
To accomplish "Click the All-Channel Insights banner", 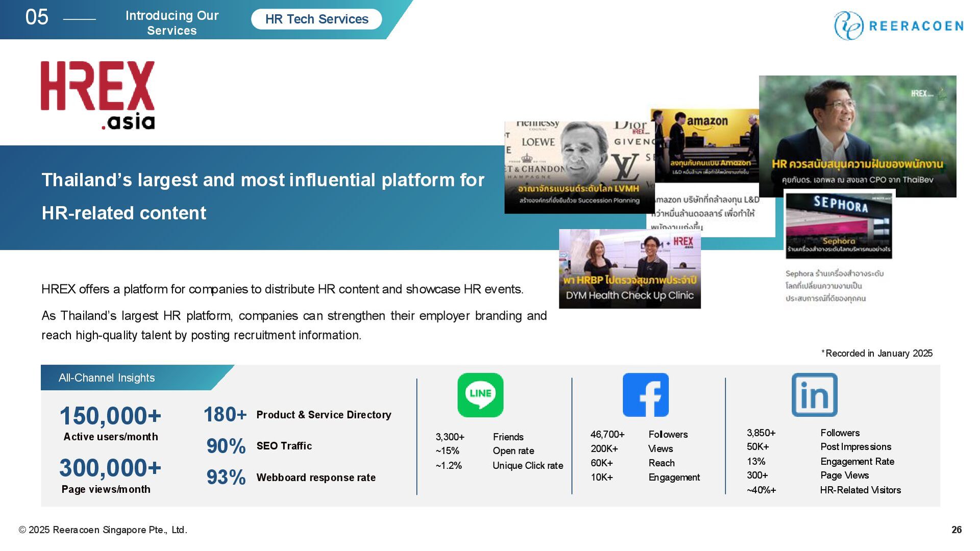I will [137, 378].
